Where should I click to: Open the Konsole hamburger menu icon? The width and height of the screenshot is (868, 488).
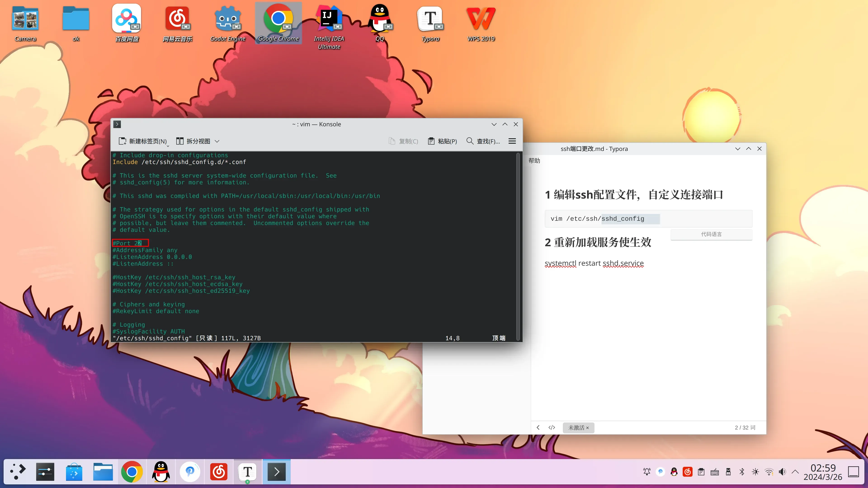coord(512,141)
